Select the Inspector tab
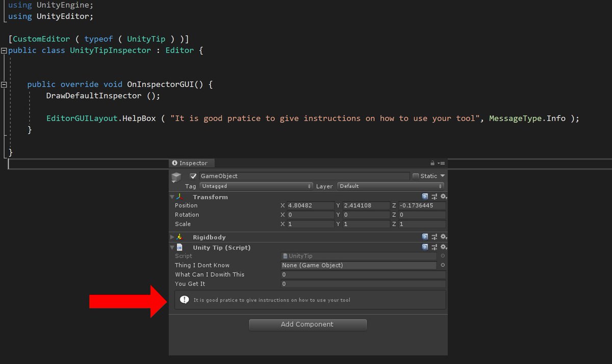This screenshot has width=612, height=364. tap(192, 163)
